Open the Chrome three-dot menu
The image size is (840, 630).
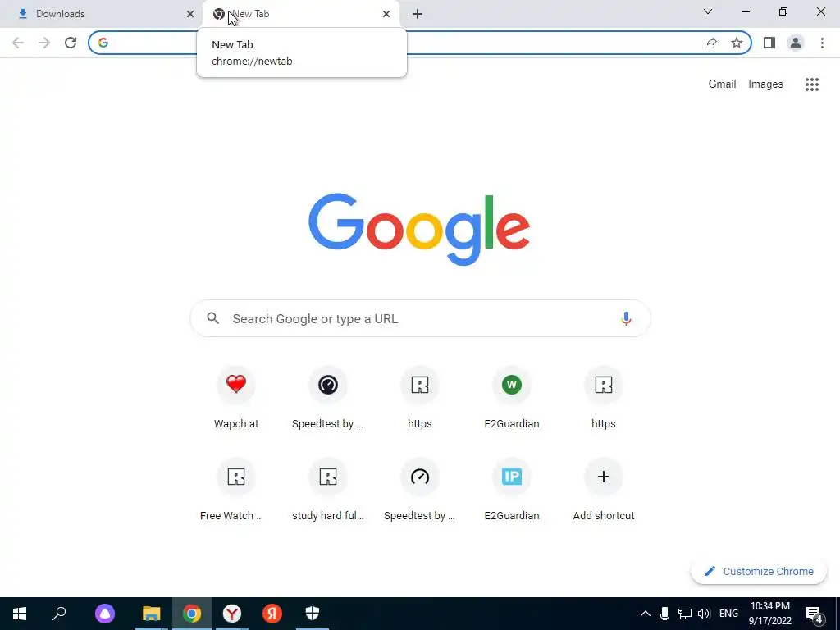(x=822, y=43)
